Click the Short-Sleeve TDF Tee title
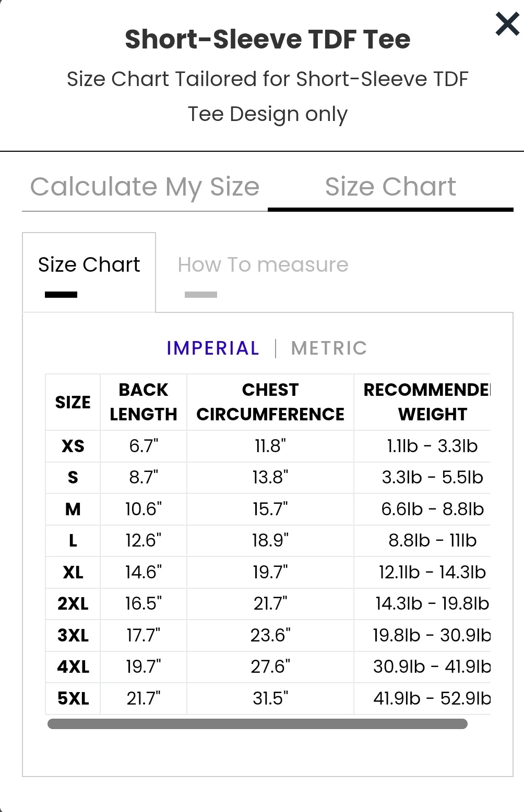This screenshot has width=524, height=812. (x=267, y=39)
